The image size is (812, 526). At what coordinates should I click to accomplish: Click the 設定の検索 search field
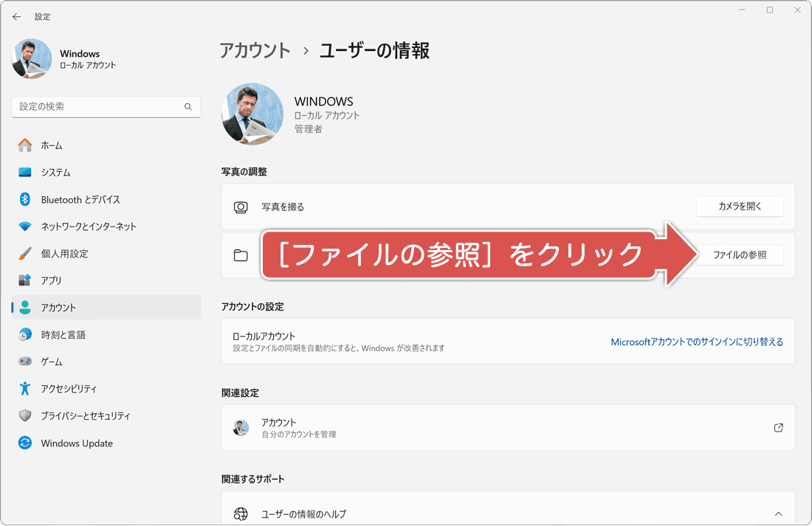(106, 106)
